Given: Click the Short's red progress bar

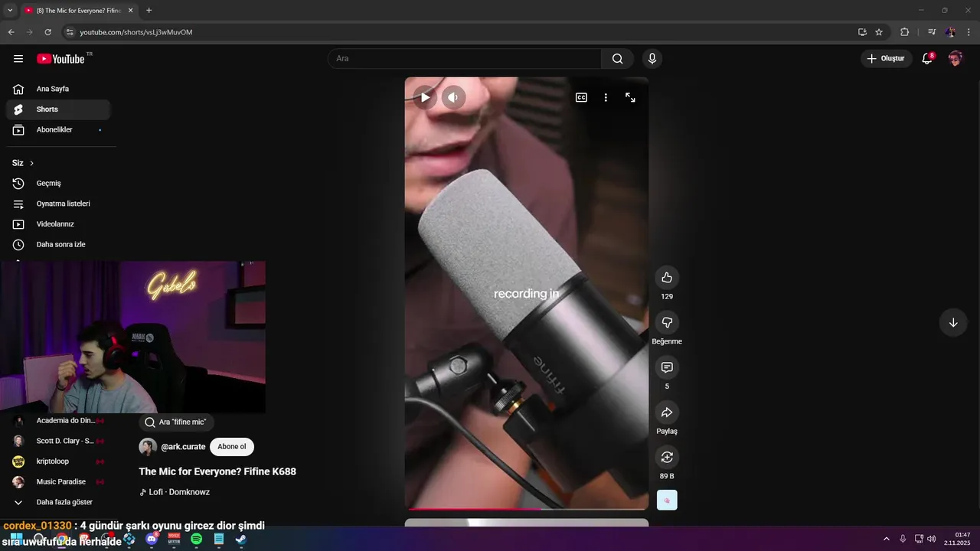Looking at the screenshot, I should [527, 509].
